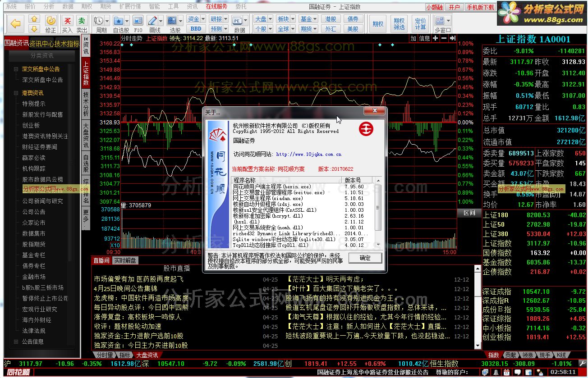
Task: Click the wrench settings icon in status bar
Action: [582, 363]
